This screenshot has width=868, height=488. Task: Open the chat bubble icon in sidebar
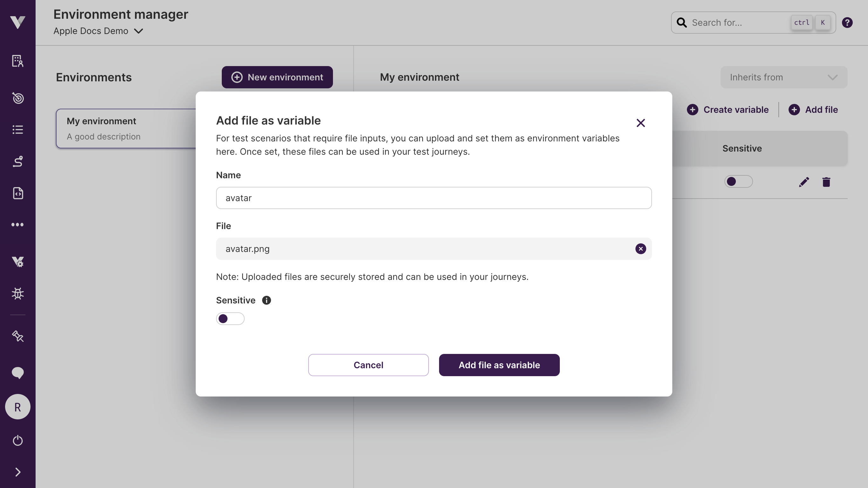click(x=17, y=372)
